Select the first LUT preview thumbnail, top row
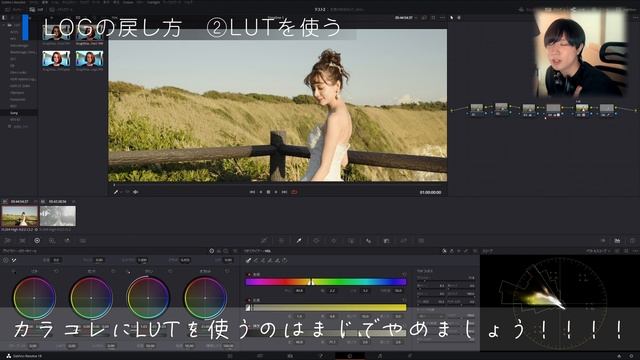 [x=56, y=33]
